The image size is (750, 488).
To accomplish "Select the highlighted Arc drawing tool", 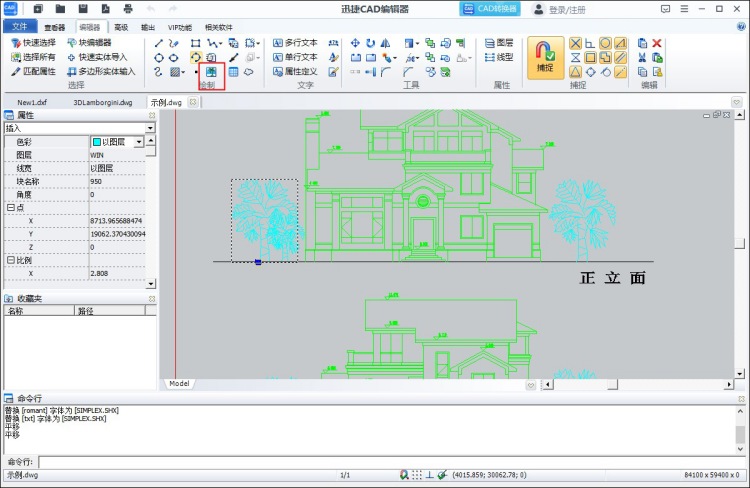I will [196, 58].
